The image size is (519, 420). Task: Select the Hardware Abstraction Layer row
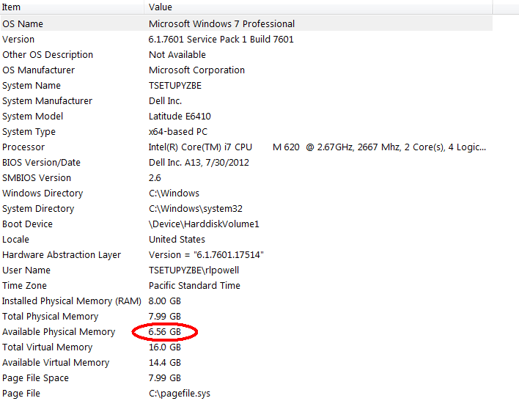[x=62, y=255]
